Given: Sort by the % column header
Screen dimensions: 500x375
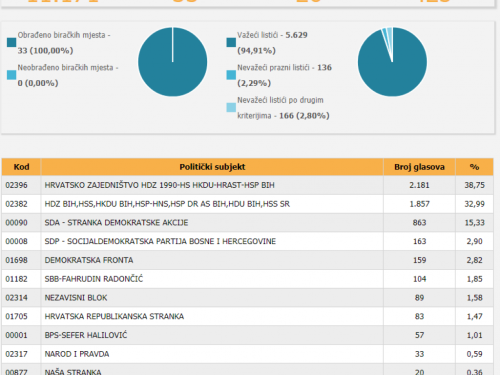Looking at the screenshot, I should pos(474,167).
